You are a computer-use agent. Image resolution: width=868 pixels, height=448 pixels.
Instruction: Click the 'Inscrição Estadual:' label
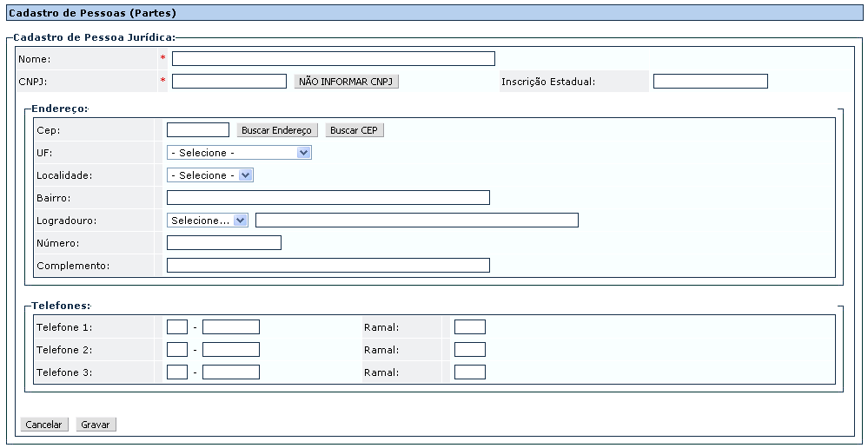pyautogui.click(x=548, y=82)
